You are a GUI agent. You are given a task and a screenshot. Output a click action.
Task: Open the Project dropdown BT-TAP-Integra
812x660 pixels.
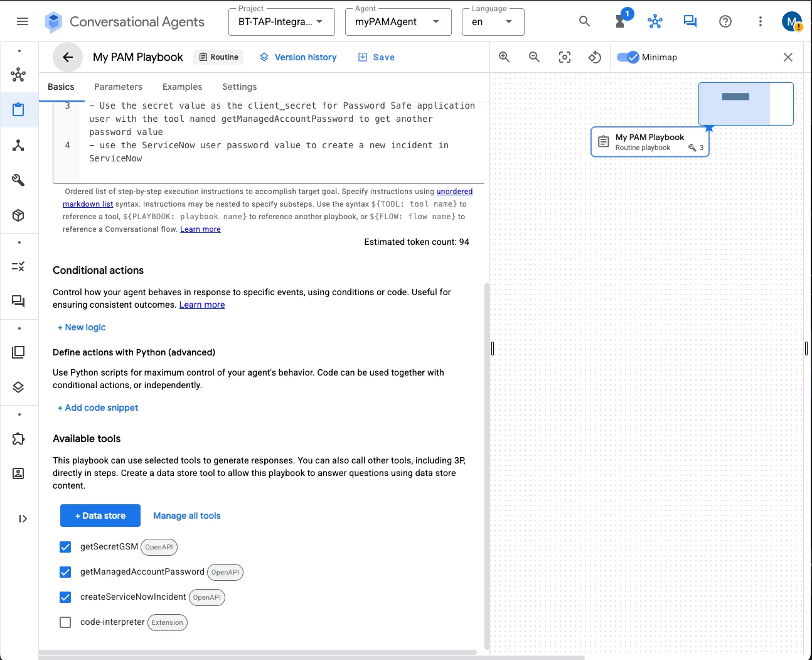click(x=282, y=22)
